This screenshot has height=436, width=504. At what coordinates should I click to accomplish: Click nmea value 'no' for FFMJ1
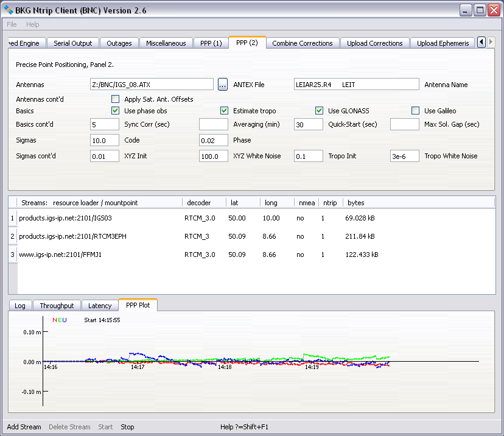(x=300, y=255)
